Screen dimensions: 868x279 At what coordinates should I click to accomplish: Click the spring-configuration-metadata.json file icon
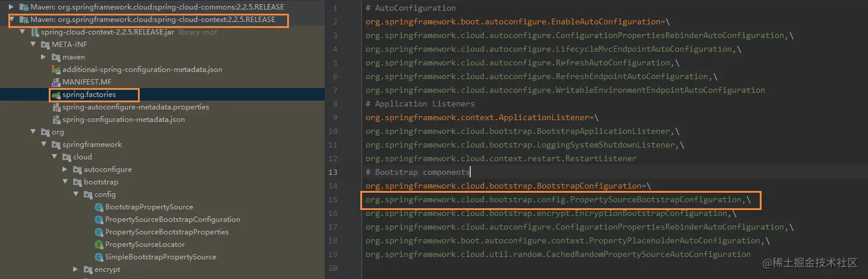pos(56,120)
